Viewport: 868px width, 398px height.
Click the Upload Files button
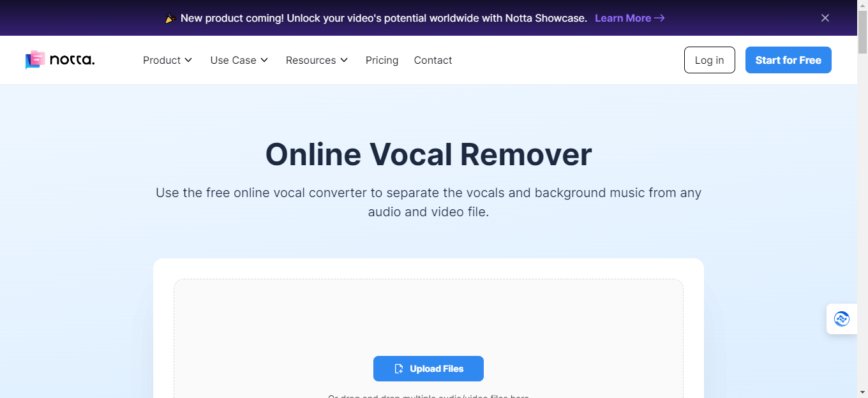click(428, 369)
